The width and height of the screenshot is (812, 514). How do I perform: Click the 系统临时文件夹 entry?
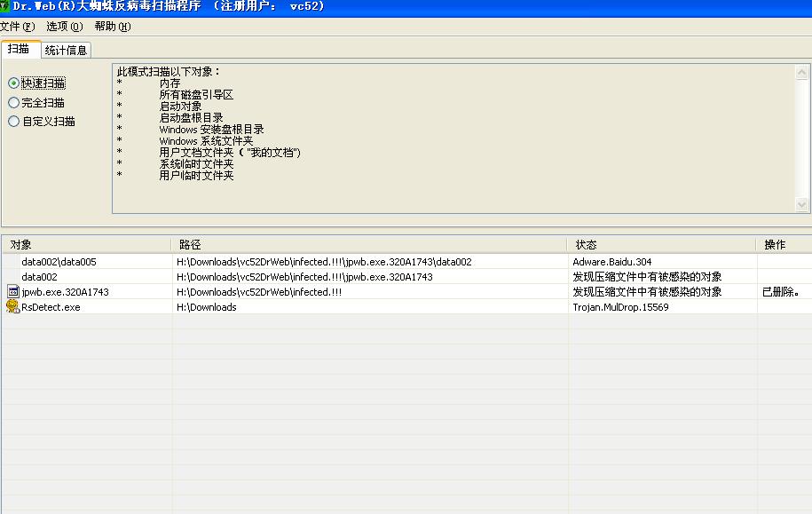[x=196, y=163]
